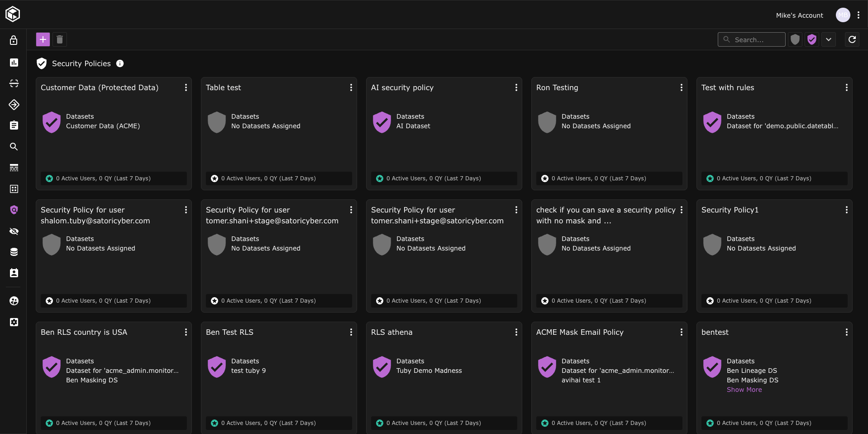Open the settings gear icon in sidebar
Screen dimensions: 868x434
tap(14, 322)
